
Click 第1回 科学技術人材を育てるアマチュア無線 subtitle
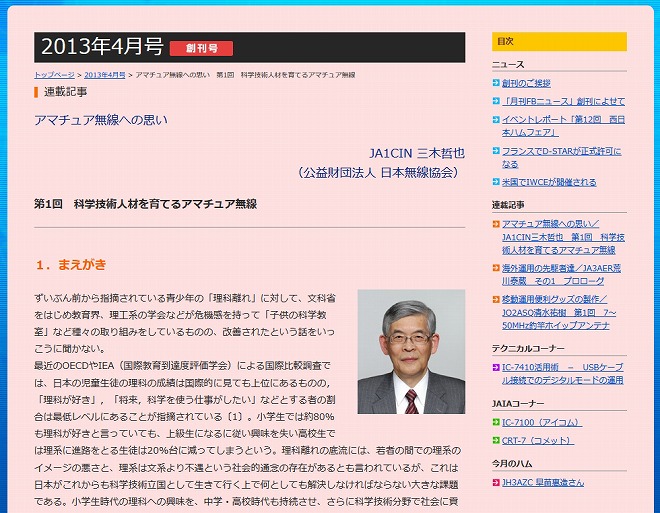146,204
